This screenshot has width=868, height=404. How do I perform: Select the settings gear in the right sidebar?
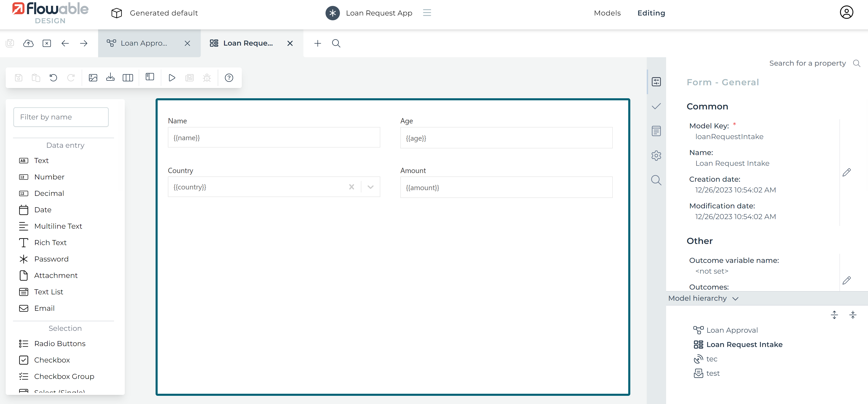click(656, 155)
